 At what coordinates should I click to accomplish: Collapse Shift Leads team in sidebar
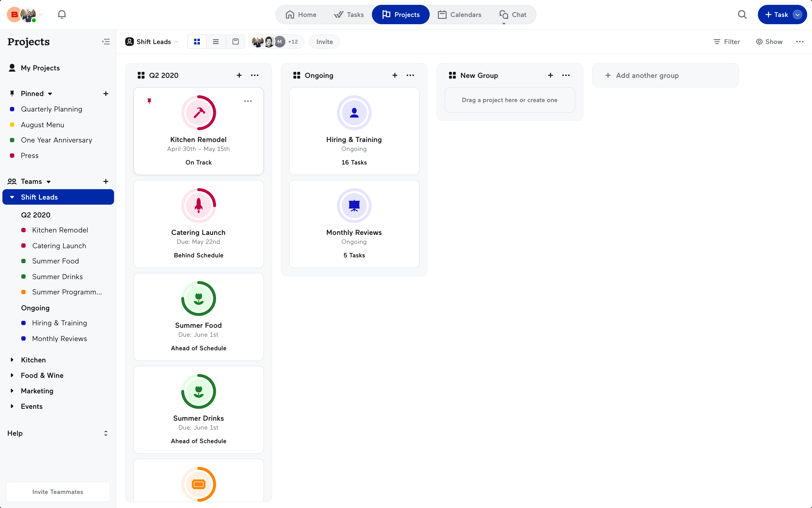(x=12, y=197)
